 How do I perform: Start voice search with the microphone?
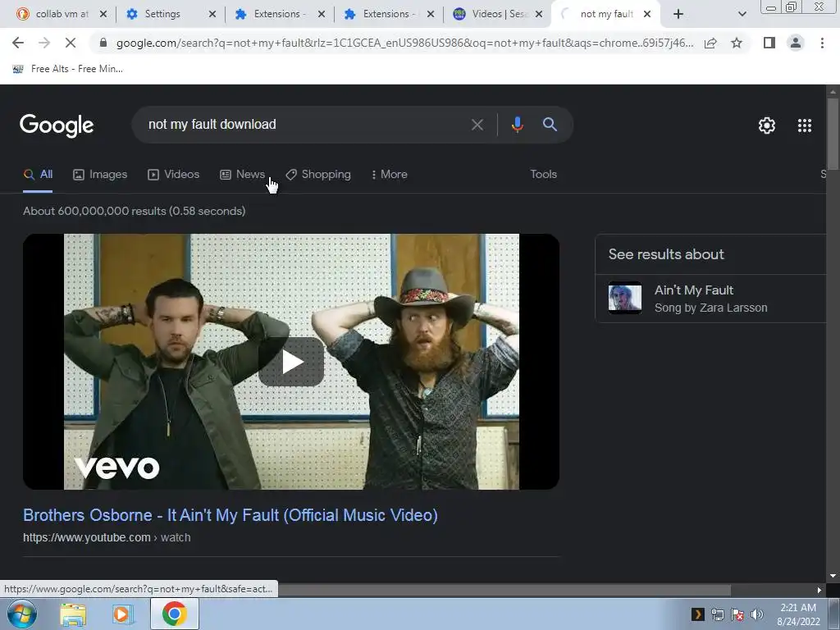517,125
